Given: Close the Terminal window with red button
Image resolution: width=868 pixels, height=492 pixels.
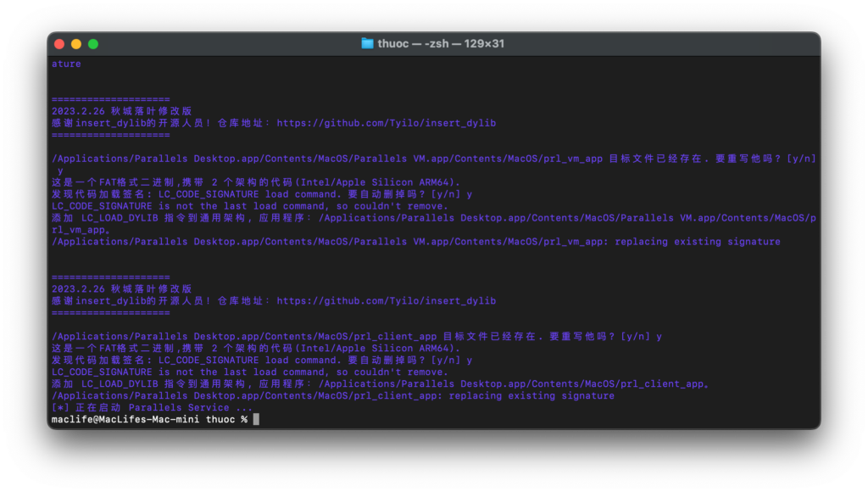Looking at the screenshot, I should (59, 43).
